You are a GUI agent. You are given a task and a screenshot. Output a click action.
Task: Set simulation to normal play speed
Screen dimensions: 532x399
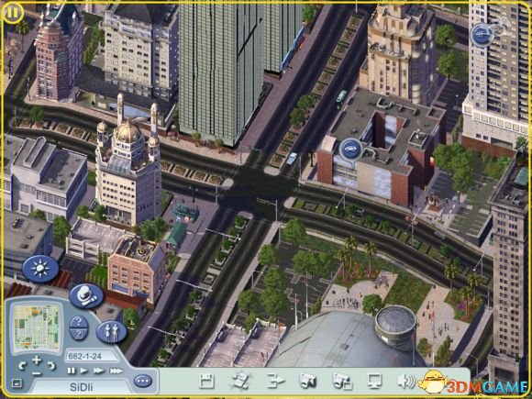tap(83, 371)
